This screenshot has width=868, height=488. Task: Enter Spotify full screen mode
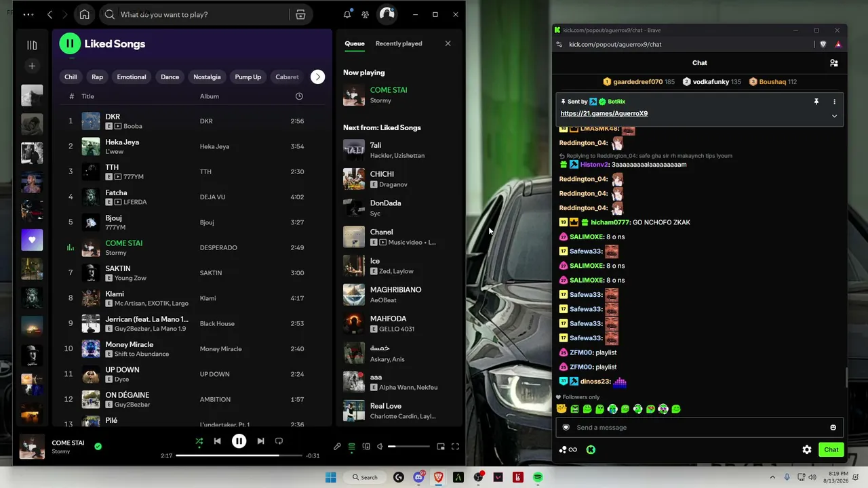point(455,447)
